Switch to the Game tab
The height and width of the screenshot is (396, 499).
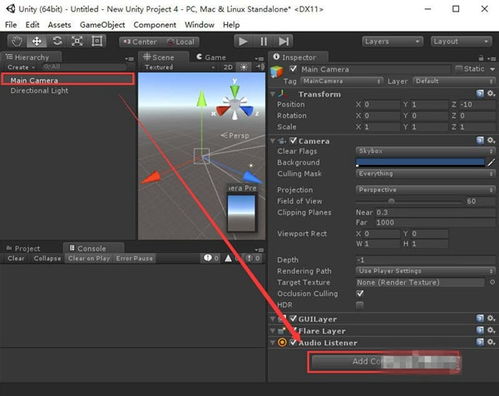tap(211, 57)
